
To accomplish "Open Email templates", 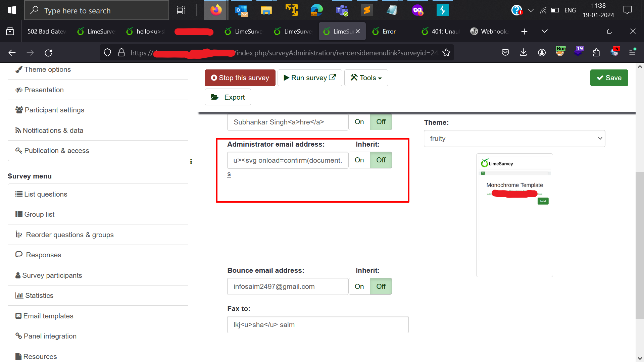I will point(98,316).
